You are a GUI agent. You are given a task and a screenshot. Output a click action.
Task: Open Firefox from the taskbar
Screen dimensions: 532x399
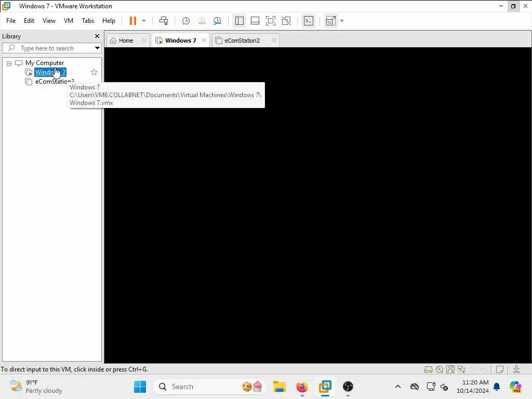coord(302,387)
